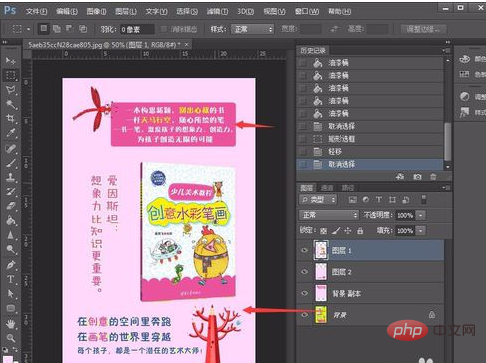
Task: Select the Clone Stamp tool
Action: pyautogui.click(x=11, y=177)
